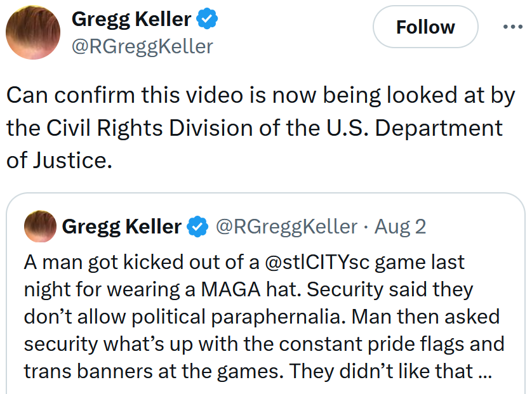Click the @RGreggKeller handle

(x=142, y=47)
